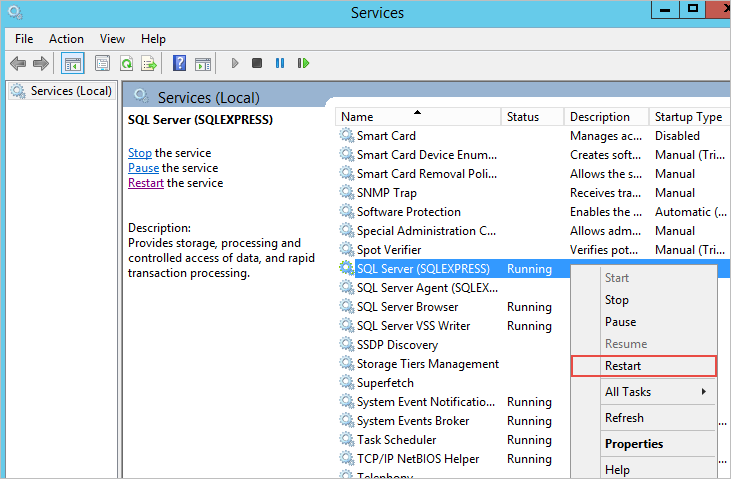Open the View menu in the menu bar

coord(112,39)
